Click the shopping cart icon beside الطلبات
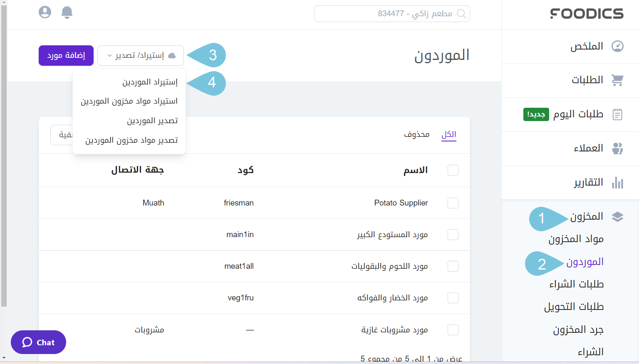This screenshot has width=639, height=364. coord(618,80)
